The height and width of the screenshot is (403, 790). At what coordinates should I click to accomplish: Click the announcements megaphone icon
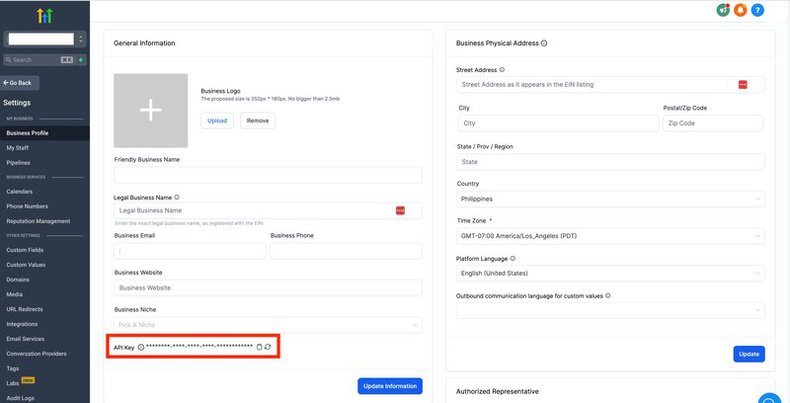[723, 10]
